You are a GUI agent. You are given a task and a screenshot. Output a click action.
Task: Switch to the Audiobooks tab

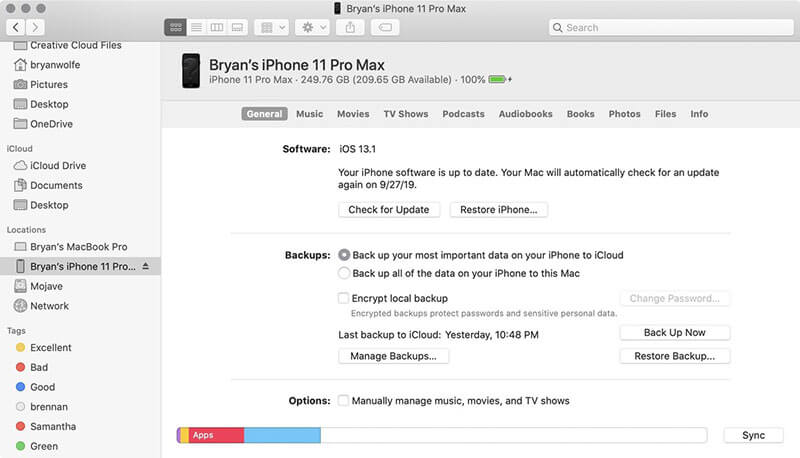coord(526,114)
